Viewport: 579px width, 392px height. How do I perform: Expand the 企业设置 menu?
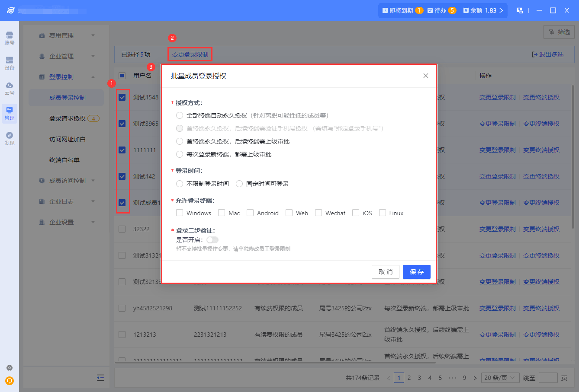coord(66,222)
